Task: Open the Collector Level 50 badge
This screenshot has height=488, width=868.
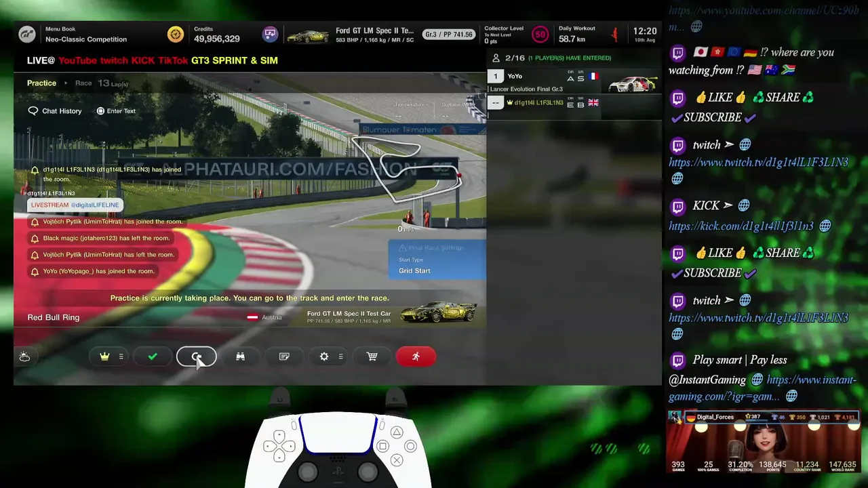Action: (x=540, y=35)
